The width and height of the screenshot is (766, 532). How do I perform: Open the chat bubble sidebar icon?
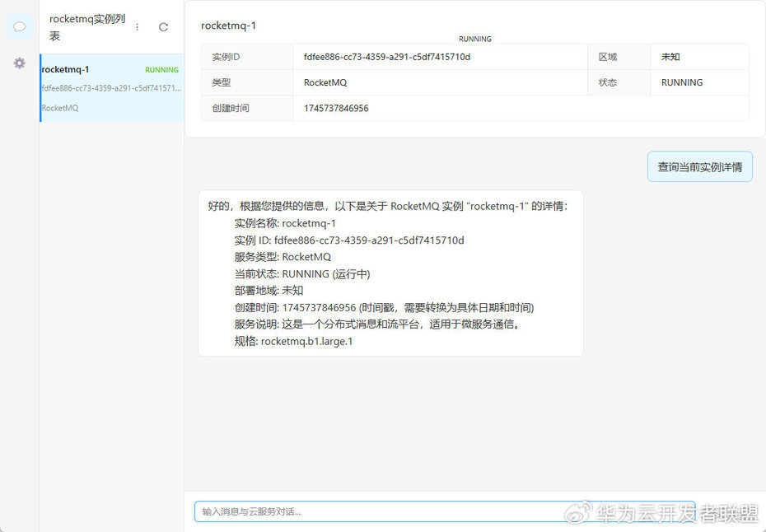pyautogui.click(x=20, y=26)
